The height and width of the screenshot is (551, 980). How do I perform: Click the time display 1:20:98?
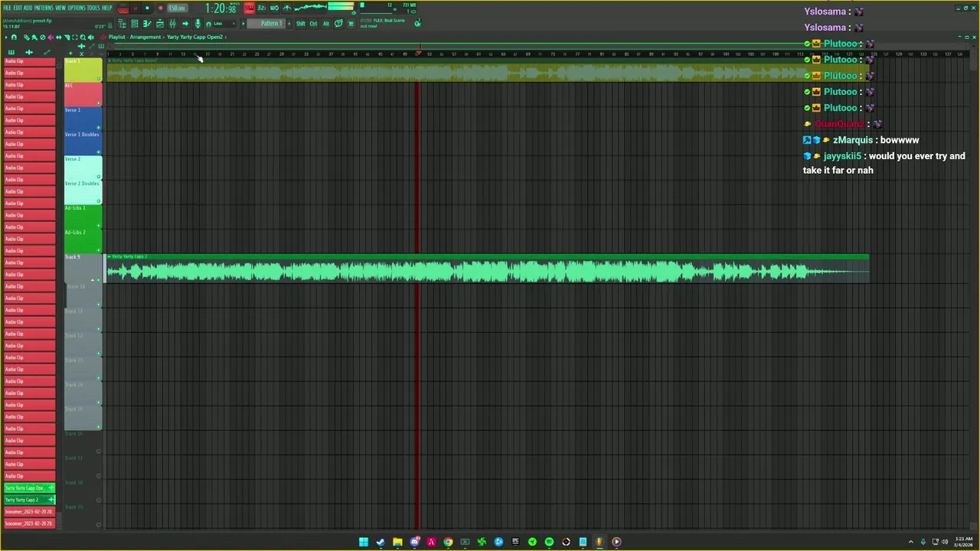pyautogui.click(x=220, y=8)
